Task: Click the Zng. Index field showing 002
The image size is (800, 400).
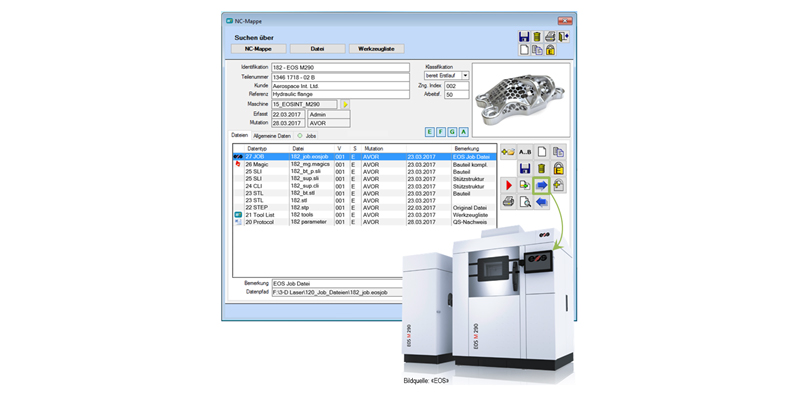Action: (457, 86)
